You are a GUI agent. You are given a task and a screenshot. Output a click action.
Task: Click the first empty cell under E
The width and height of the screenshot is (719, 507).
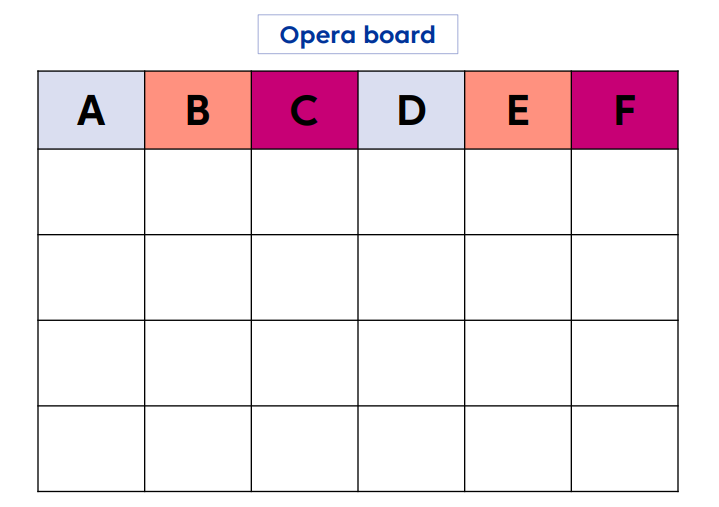pos(518,192)
